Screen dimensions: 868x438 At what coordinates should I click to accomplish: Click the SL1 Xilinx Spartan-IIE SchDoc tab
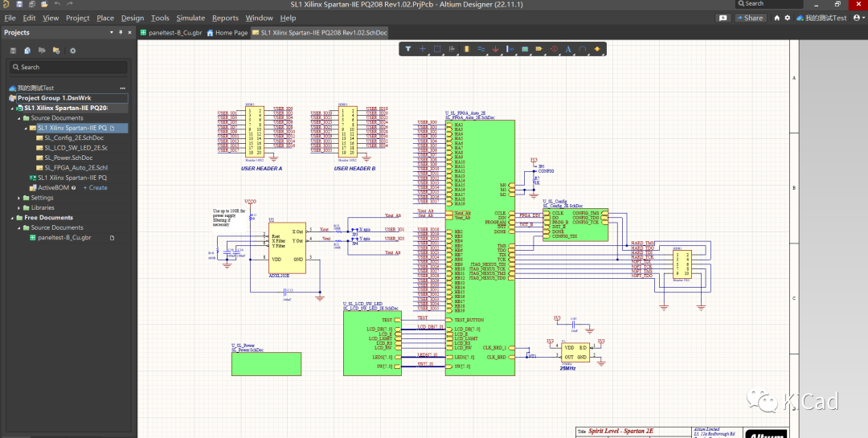pyautogui.click(x=319, y=33)
